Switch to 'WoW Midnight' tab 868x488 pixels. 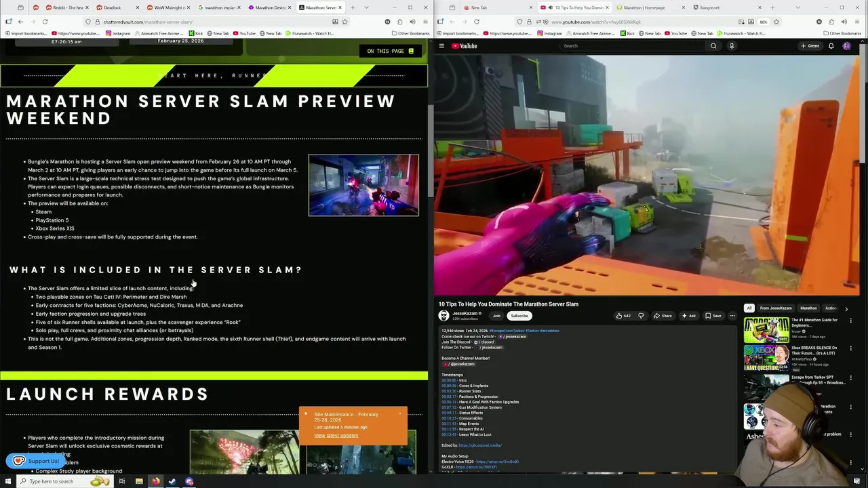[167, 7]
